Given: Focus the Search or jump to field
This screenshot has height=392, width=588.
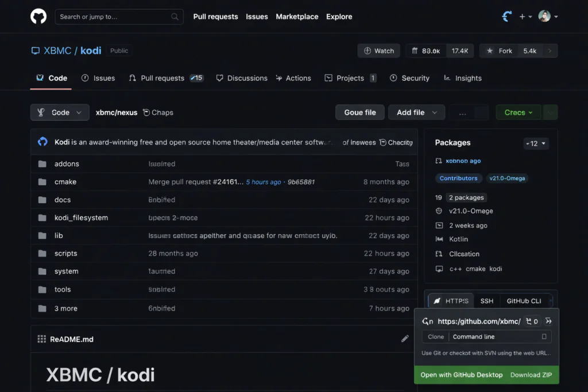Looking at the screenshot, I should pos(119,17).
